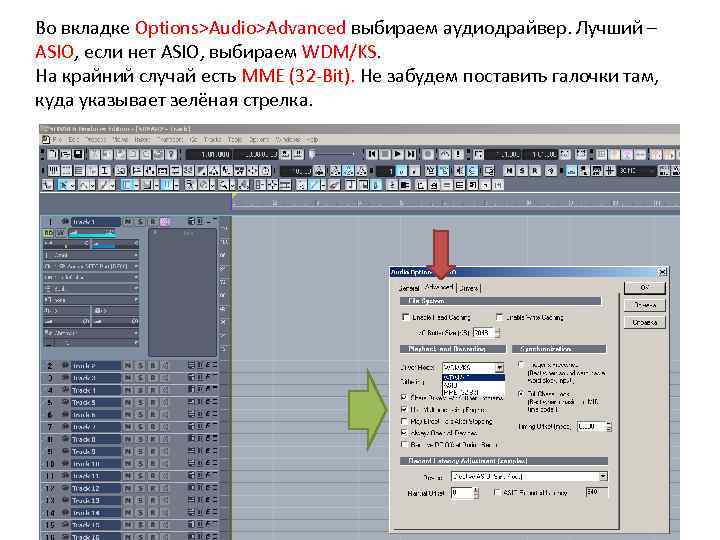Click the Timing Offset spinner arrows
Viewport: 720px width, 540px height.
[x=609, y=427]
